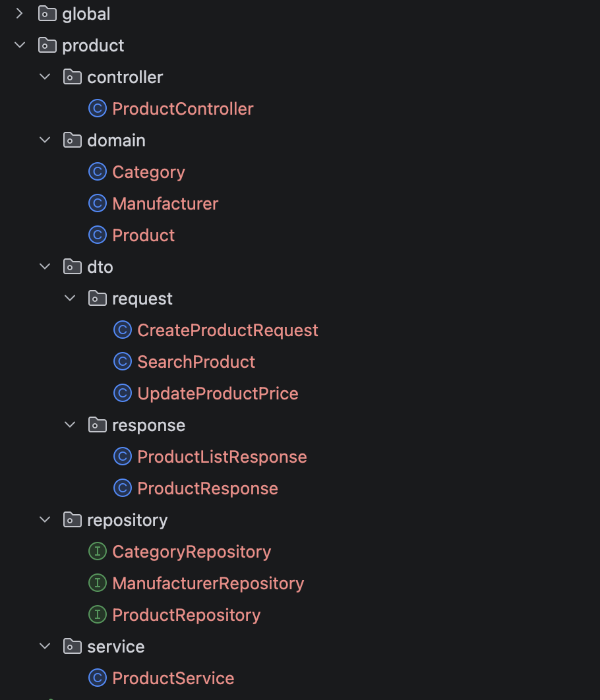
Task: Expand the global folder chevron
Action: tap(19, 14)
